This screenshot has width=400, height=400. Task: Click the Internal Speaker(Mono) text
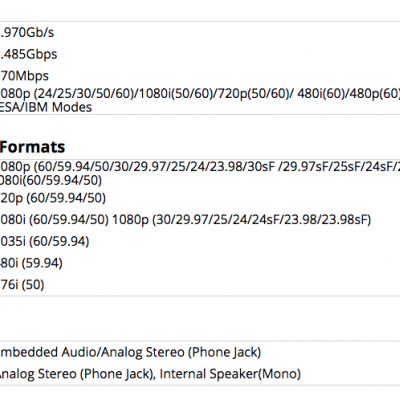[230, 374]
